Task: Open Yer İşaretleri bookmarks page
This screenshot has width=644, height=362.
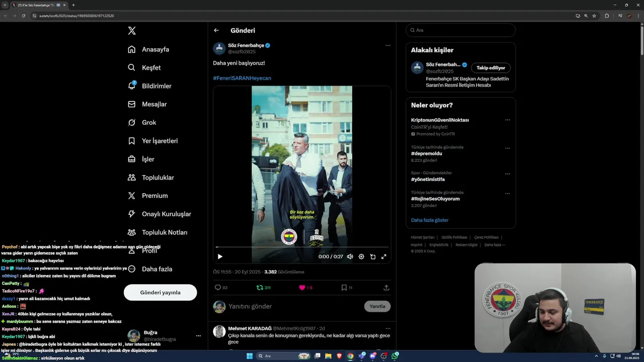Action: 152,141
